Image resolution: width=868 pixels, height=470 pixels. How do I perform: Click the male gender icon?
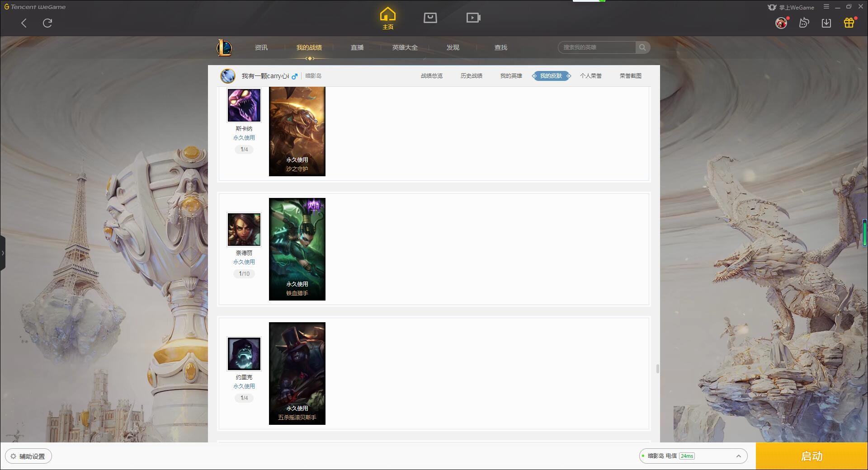[x=295, y=76]
